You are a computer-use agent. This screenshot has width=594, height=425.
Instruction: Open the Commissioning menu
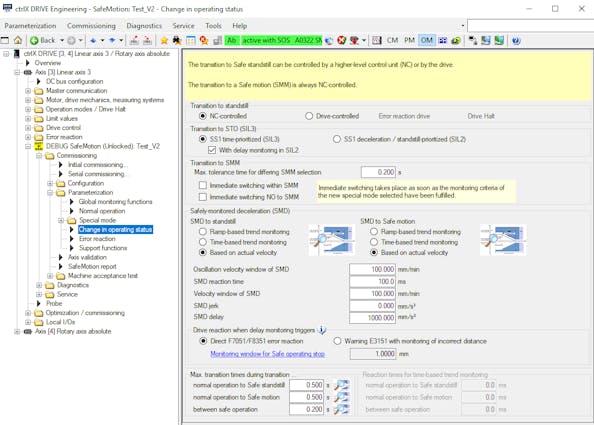(91, 26)
